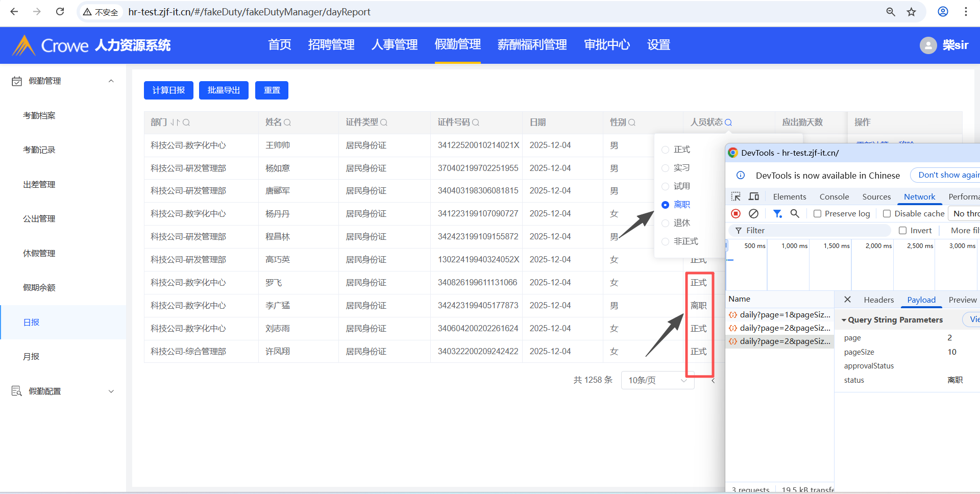Stop recording network log in DevTools
Viewport: 980px width, 494px height.
[736, 214]
